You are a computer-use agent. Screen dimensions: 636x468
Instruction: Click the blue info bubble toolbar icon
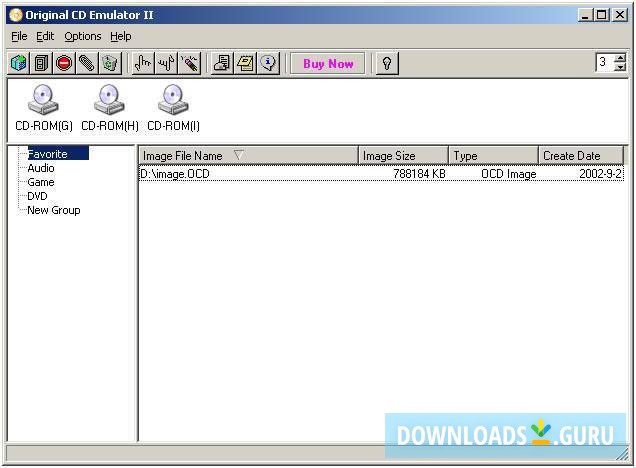click(x=269, y=63)
